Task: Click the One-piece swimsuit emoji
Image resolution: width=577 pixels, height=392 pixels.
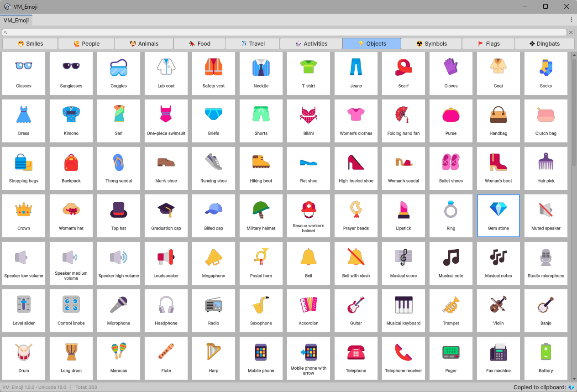Action: pos(166,121)
